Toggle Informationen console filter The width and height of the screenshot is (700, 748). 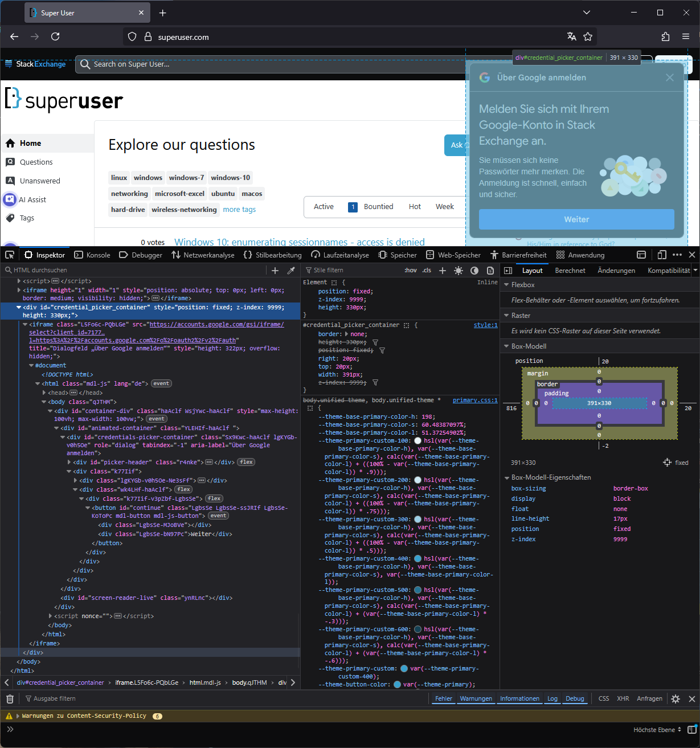[x=520, y=698]
